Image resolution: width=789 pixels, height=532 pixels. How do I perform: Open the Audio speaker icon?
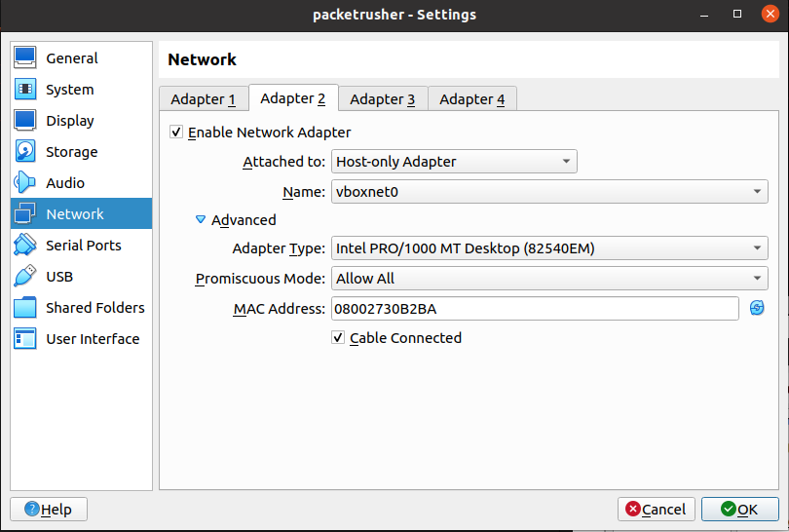click(25, 183)
